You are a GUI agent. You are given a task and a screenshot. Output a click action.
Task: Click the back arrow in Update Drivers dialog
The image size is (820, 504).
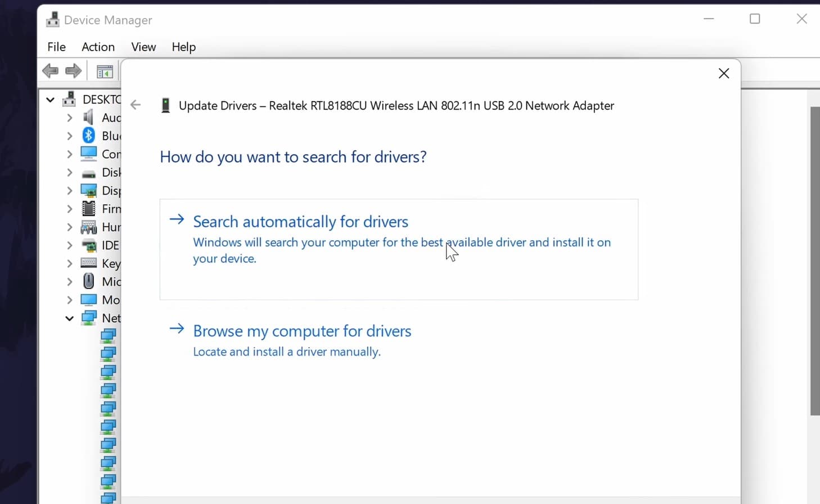click(x=136, y=105)
